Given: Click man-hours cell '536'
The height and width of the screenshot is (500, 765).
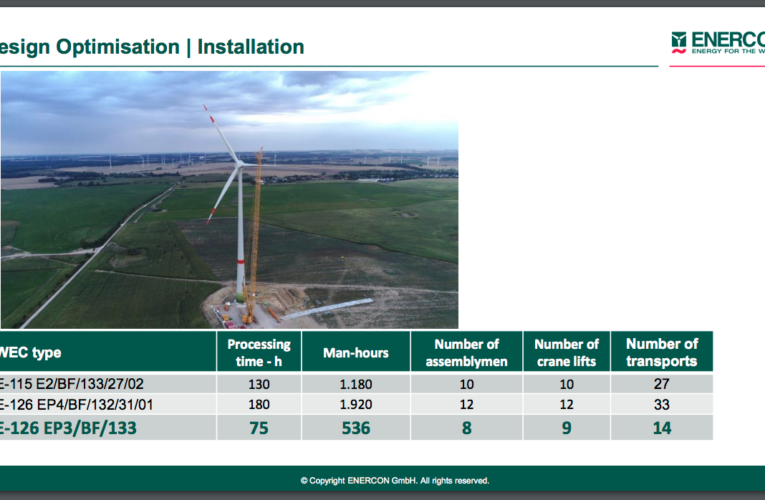Looking at the screenshot, I should coord(356,428).
